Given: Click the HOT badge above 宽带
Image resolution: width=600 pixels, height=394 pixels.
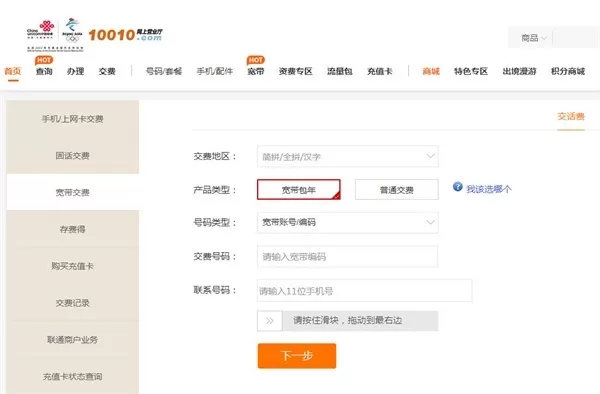Looking at the screenshot, I should (x=256, y=60).
